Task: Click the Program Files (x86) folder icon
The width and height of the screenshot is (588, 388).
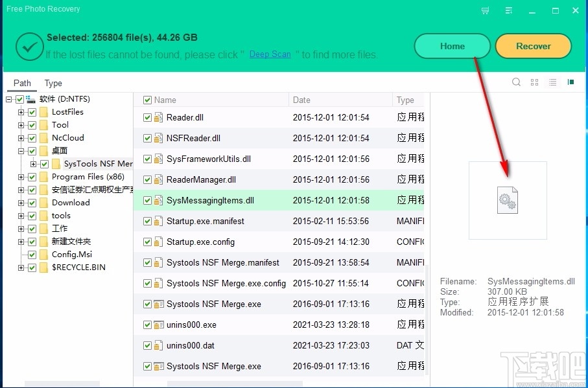Action: [x=44, y=177]
